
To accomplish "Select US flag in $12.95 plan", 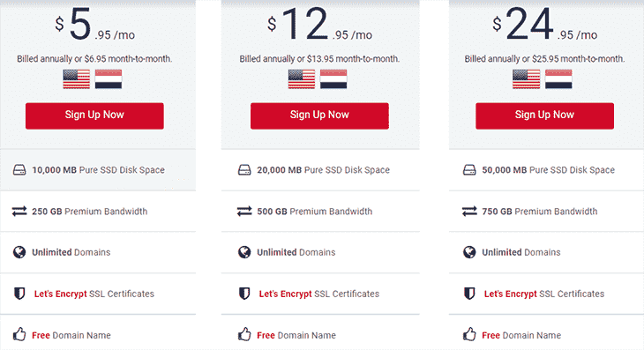I will pos(302,78).
